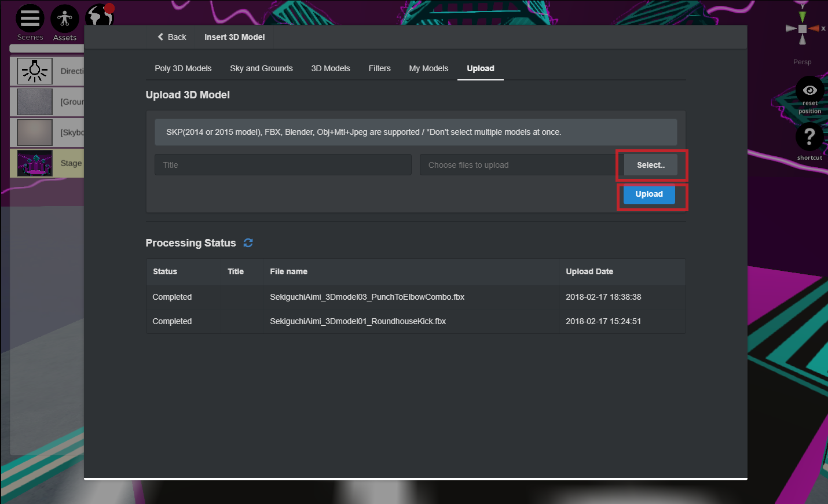Switch to My Models tab
This screenshot has width=828, height=504.
[428, 68]
